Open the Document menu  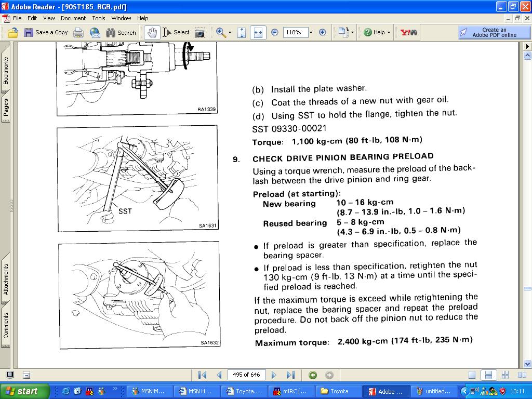[73, 18]
